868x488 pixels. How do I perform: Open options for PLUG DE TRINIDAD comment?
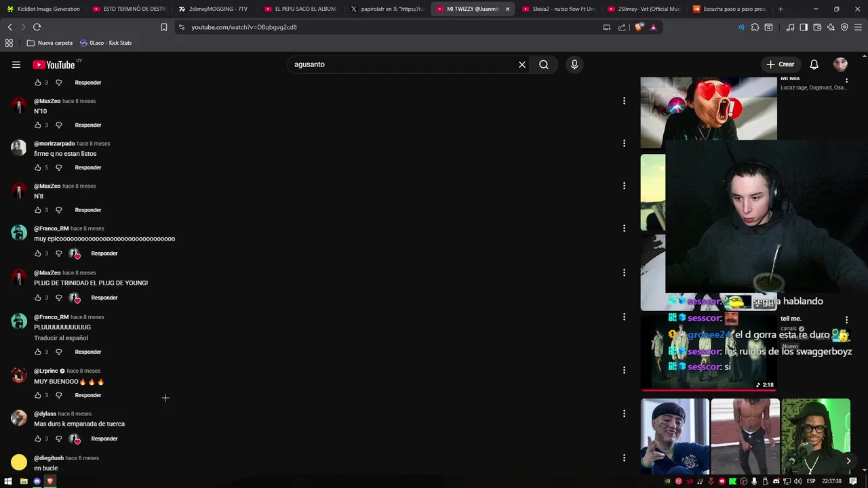[624, 272]
